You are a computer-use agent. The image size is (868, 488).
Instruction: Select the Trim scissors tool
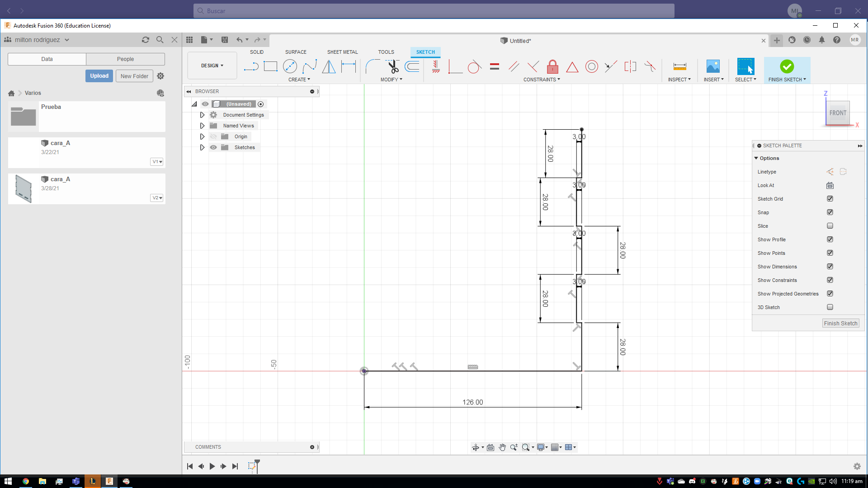392,67
